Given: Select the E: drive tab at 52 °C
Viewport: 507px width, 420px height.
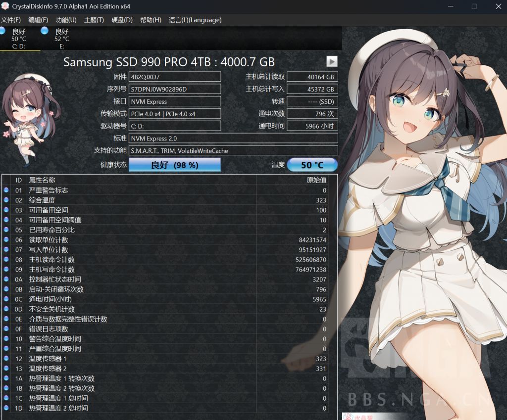Looking at the screenshot, I should coord(61,39).
